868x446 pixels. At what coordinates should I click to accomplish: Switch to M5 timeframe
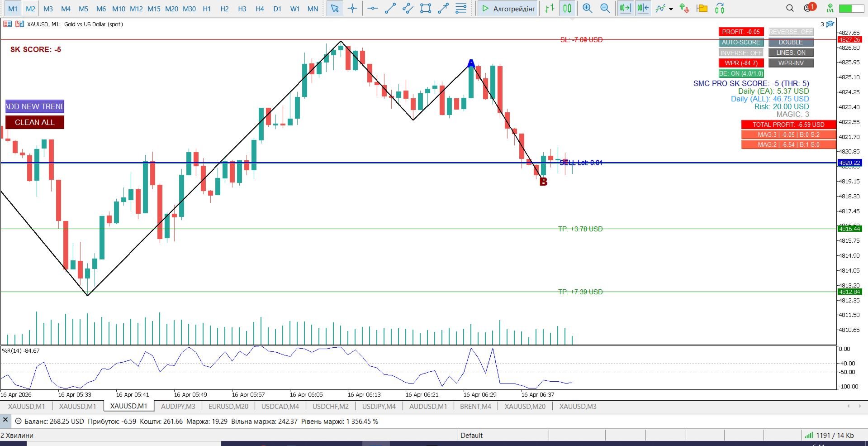(x=83, y=9)
